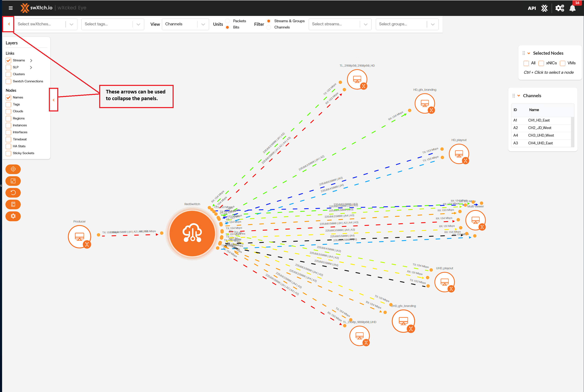Click the orange reset rotate button

[x=13, y=193]
